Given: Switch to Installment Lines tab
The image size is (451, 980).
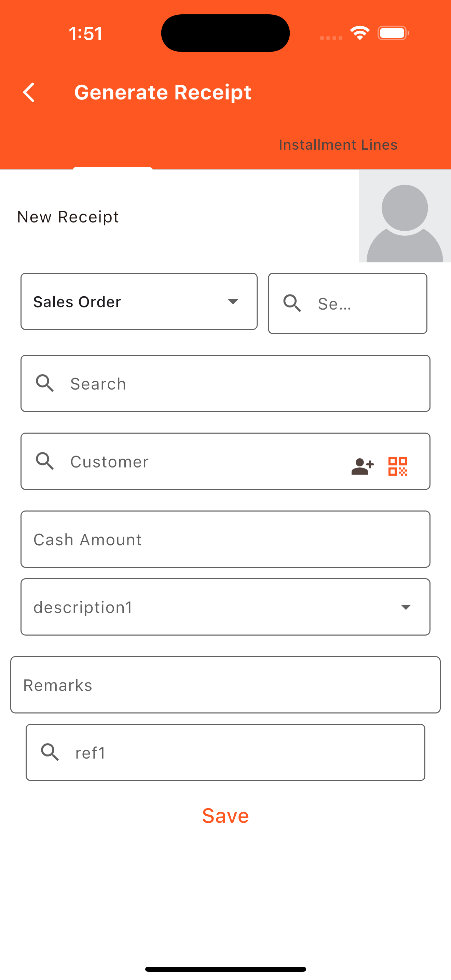Looking at the screenshot, I should [338, 145].
